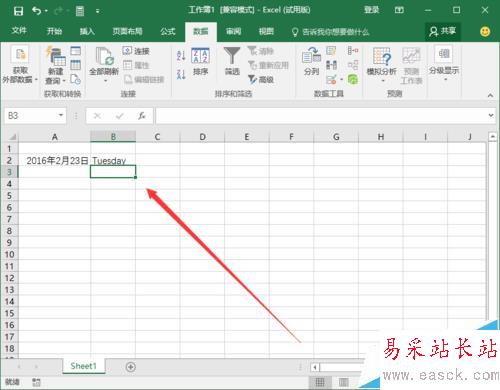This screenshot has width=500, height=390.
Task: Click the From Table icon
Action: pyautogui.click(x=76, y=65)
